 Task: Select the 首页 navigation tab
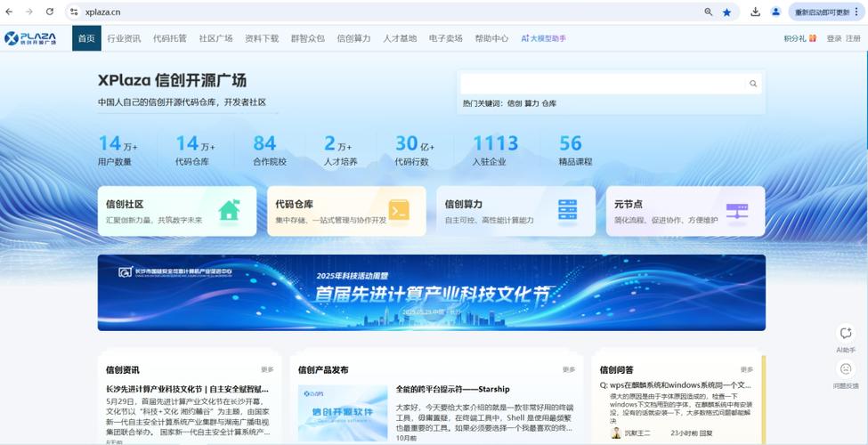click(x=86, y=38)
